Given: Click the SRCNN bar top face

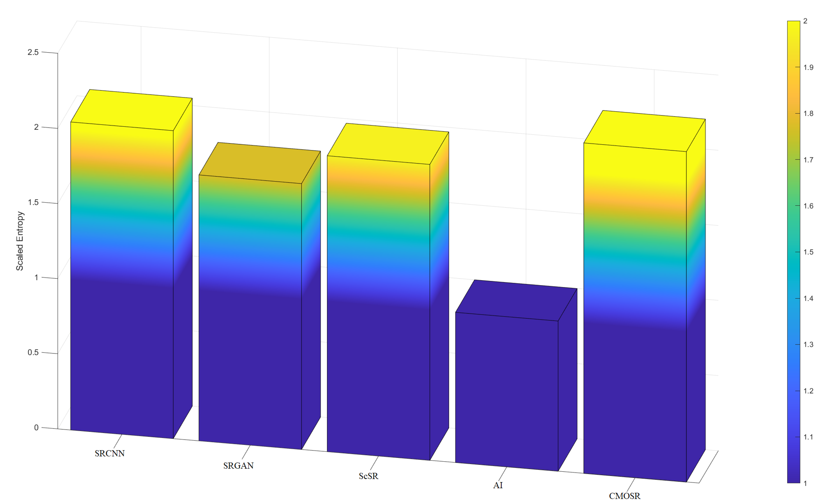Looking at the screenshot, I should (131, 110).
